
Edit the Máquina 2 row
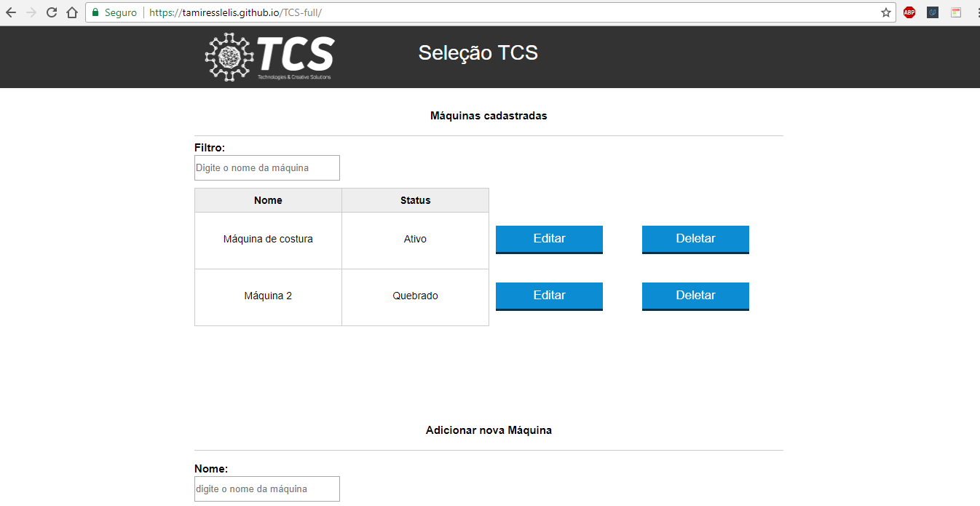(x=549, y=296)
